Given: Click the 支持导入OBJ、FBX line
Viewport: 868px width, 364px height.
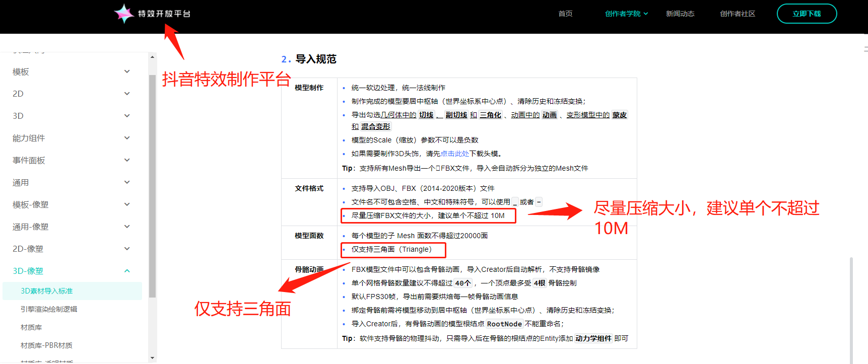Looking at the screenshot, I should pyautogui.click(x=423, y=188).
